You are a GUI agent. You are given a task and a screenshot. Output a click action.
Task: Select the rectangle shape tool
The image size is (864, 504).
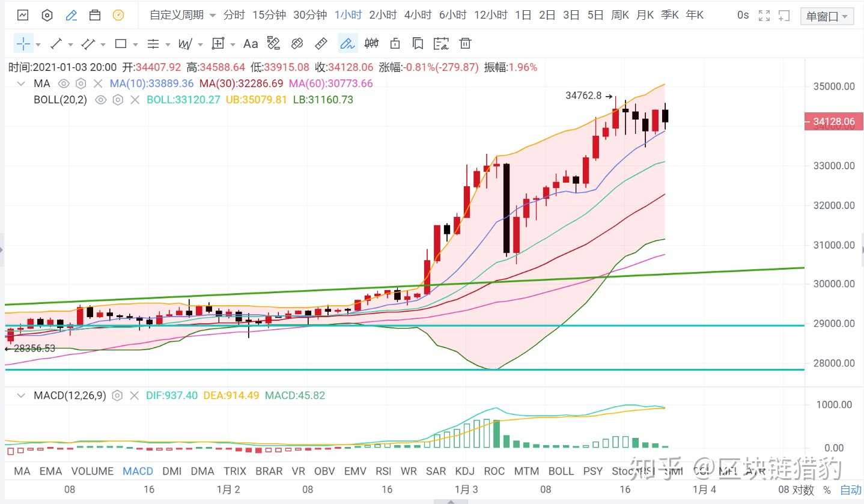point(120,43)
